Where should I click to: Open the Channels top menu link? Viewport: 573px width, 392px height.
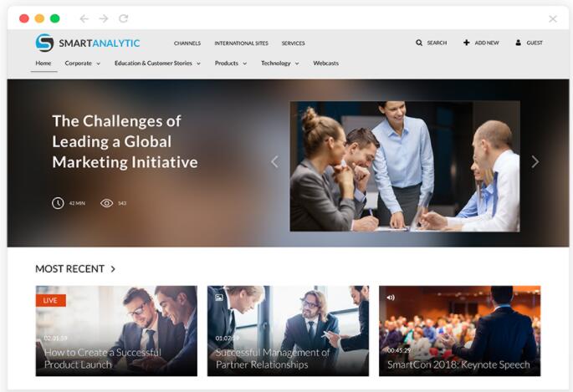187,43
